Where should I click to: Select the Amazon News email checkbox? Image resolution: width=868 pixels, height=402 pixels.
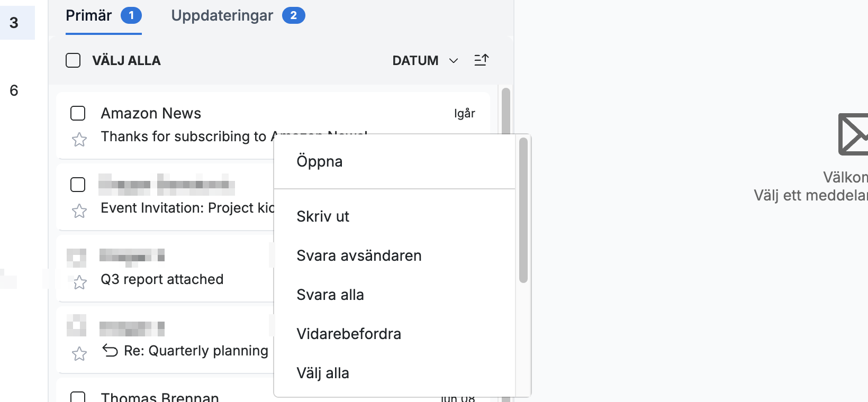pyautogui.click(x=78, y=113)
